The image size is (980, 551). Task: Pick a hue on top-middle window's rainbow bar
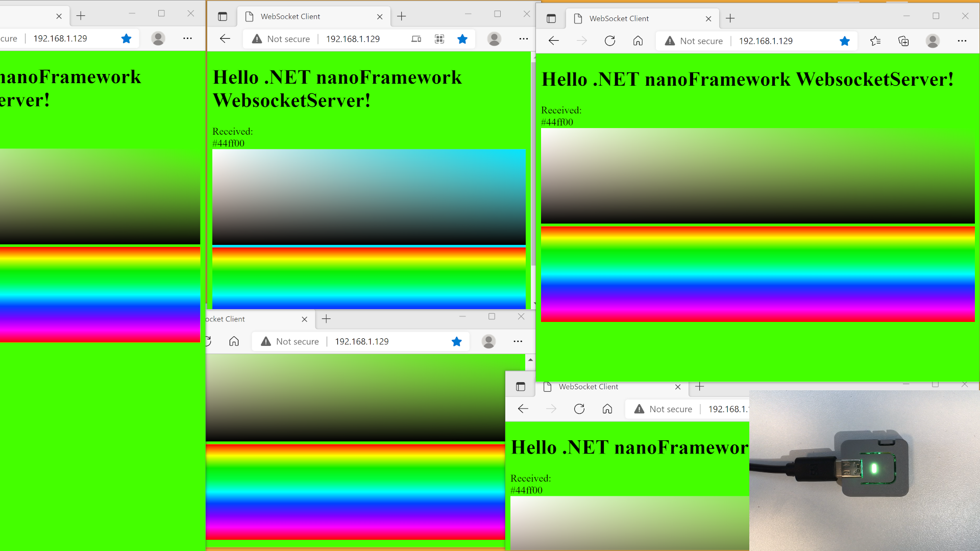(369, 278)
